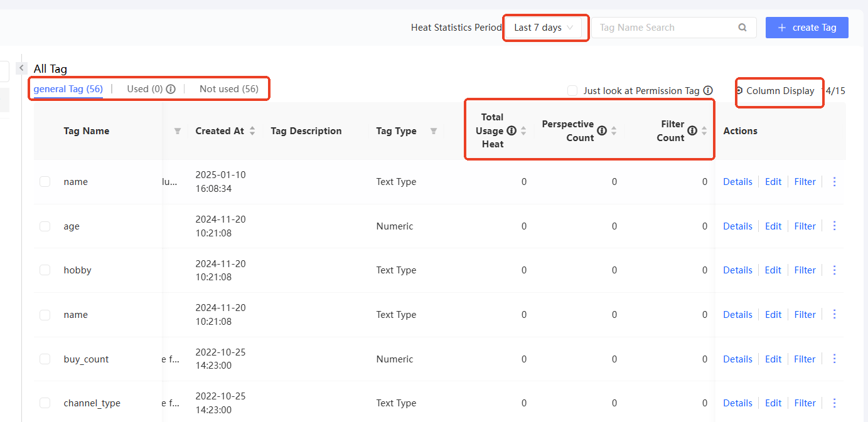
Task: Open more actions for the age tag
Action: [834, 226]
